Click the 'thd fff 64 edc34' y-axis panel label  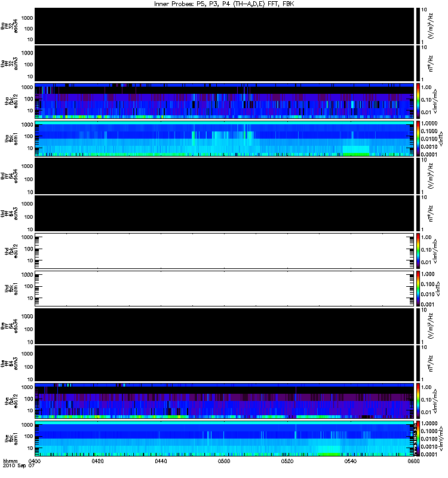pyautogui.click(x=10, y=176)
